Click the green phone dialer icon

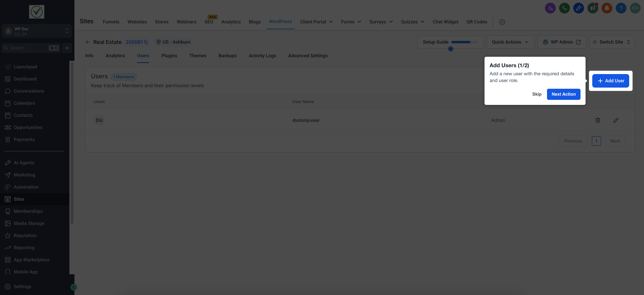[564, 8]
